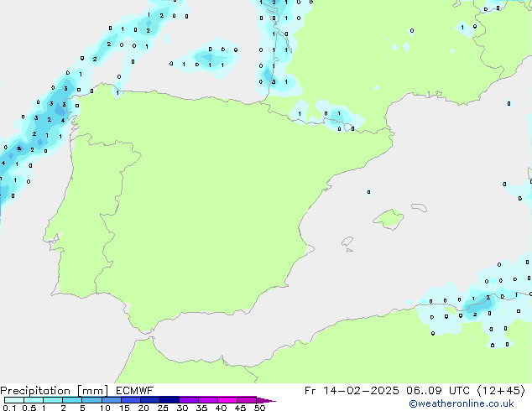Click the "[mm]" unit label
532x411 pixels.
click(92, 391)
